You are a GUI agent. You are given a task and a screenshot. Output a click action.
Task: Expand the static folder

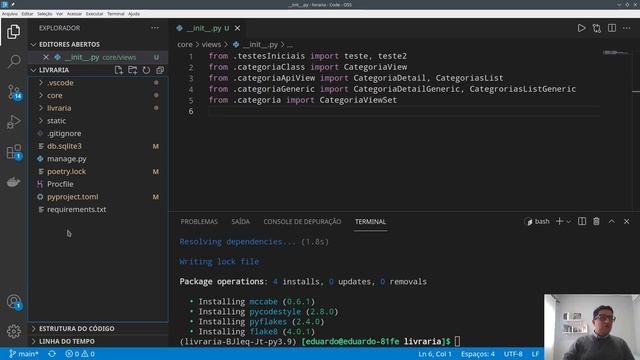point(98,121)
